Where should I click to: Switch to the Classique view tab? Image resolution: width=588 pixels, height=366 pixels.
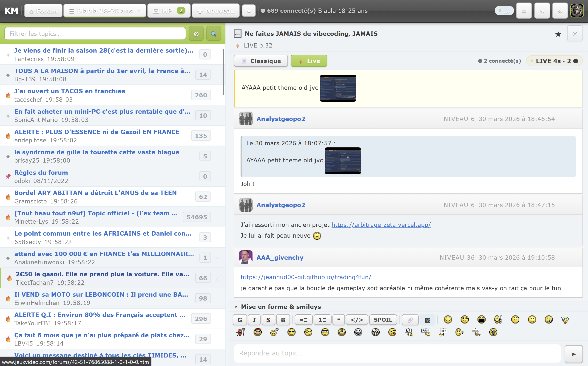(x=261, y=61)
